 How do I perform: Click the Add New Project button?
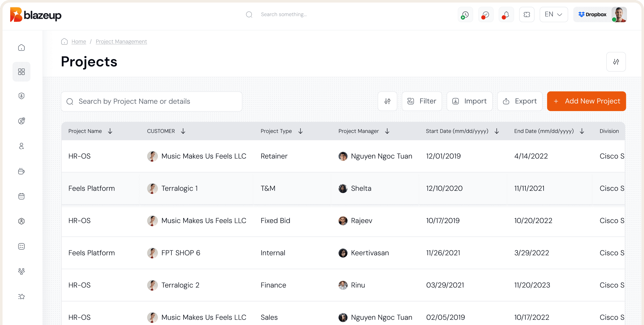point(586,101)
